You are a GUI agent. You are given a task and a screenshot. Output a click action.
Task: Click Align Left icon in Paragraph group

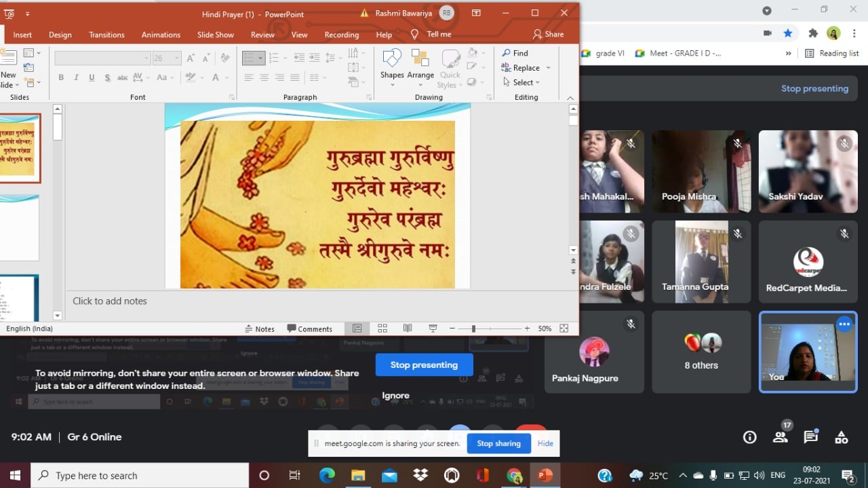coord(249,77)
